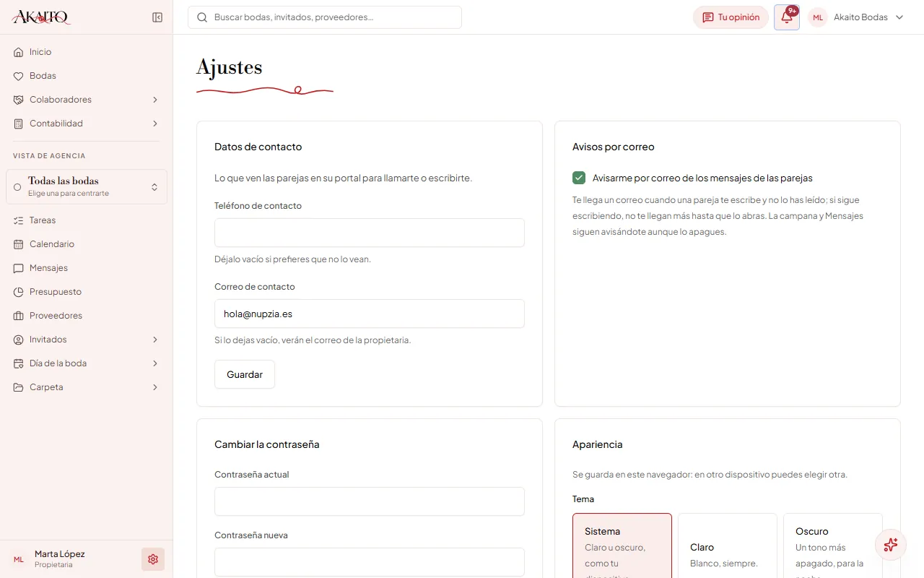Click the Tu opinión feedback button
The width and height of the screenshot is (924, 578).
[731, 17]
